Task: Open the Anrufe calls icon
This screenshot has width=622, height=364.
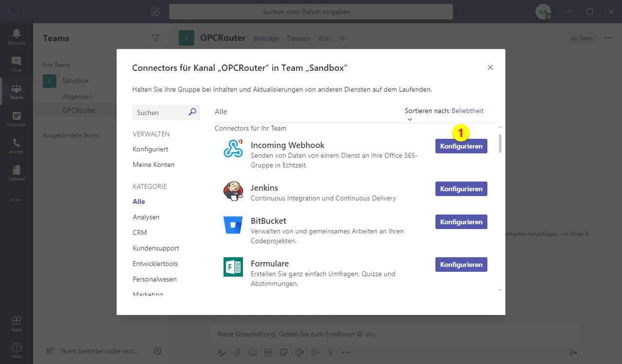Action: point(17,146)
